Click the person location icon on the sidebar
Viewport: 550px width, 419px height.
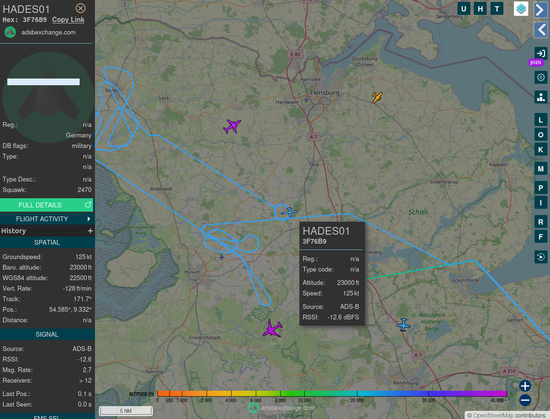coord(541,97)
